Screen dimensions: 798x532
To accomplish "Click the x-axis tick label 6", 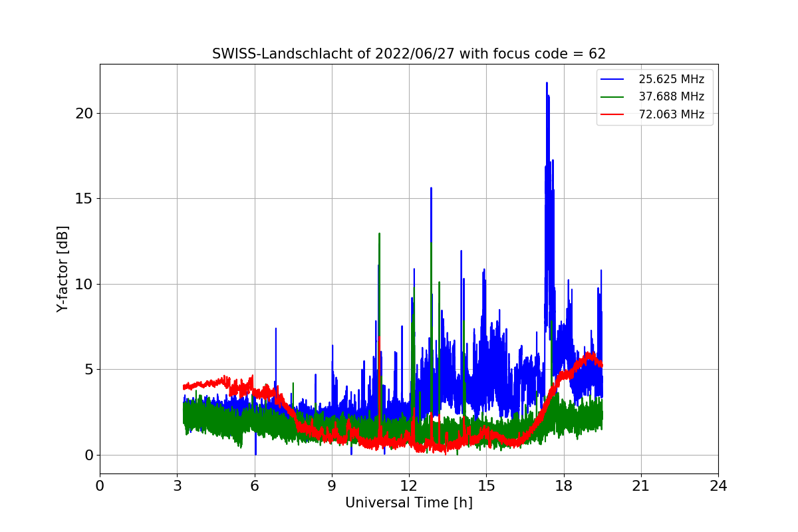I will click(254, 486).
